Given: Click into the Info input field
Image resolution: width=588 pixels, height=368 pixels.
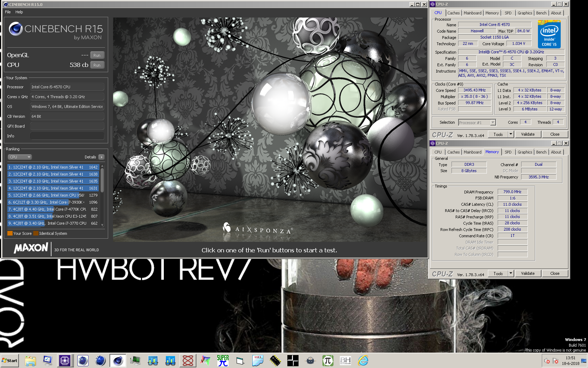Looking at the screenshot, I should 67,136.
